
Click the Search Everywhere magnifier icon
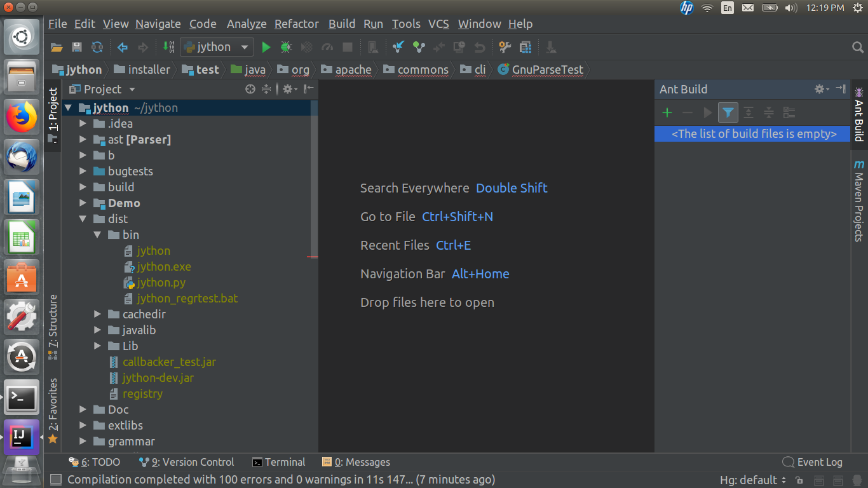point(858,48)
